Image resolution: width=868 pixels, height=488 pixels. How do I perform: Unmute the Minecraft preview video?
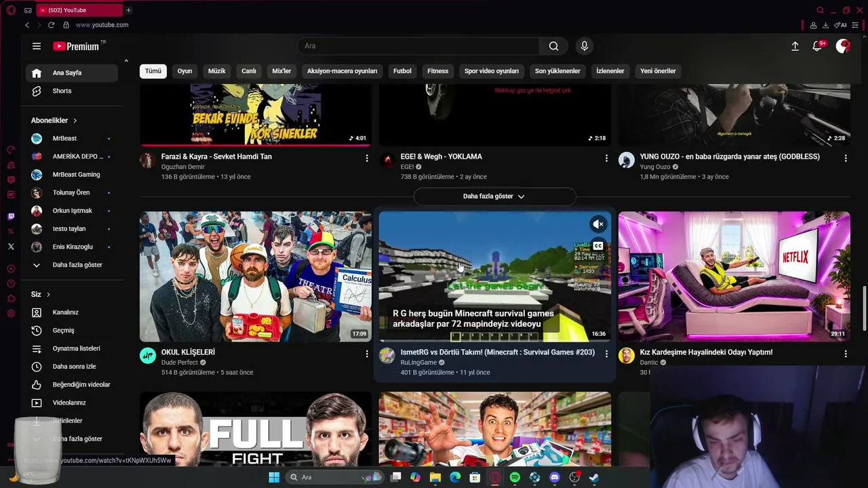598,224
